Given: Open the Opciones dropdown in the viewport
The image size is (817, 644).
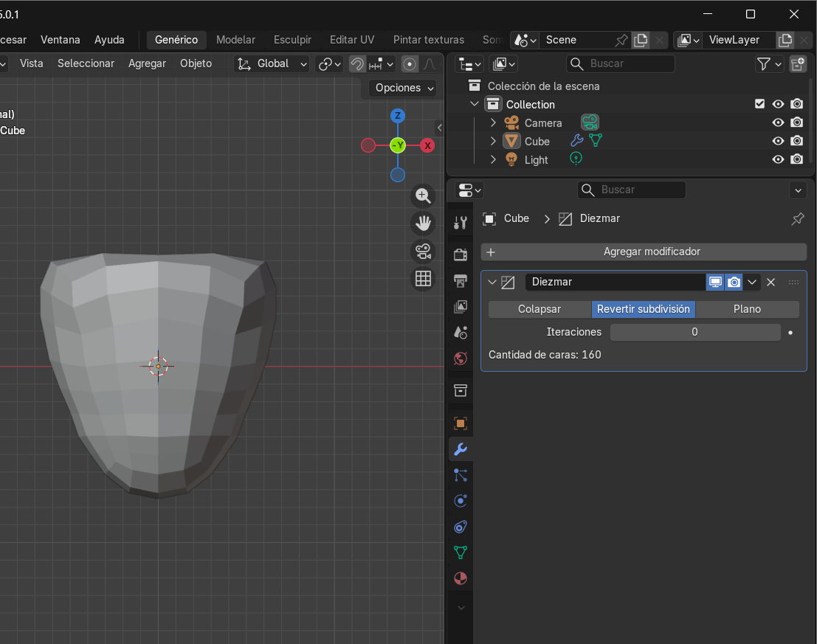Looking at the screenshot, I should pyautogui.click(x=403, y=88).
